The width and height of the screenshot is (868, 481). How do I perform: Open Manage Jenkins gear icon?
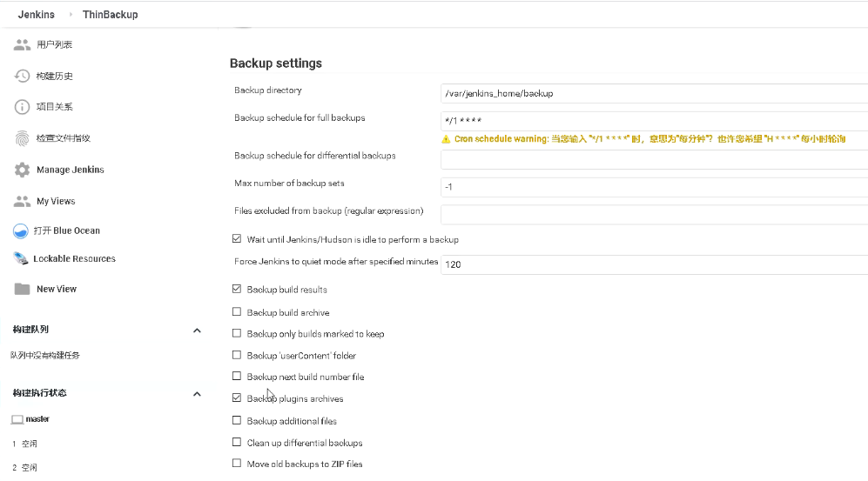click(x=23, y=170)
